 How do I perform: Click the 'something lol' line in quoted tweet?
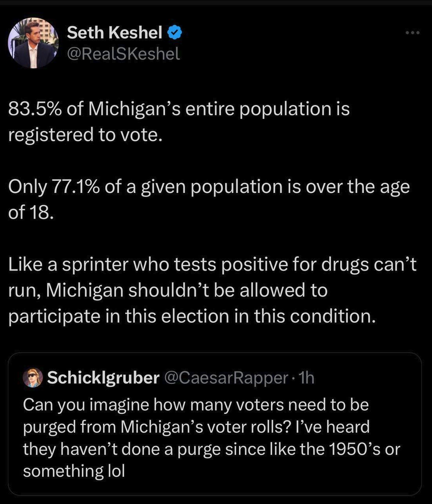(x=74, y=471)
